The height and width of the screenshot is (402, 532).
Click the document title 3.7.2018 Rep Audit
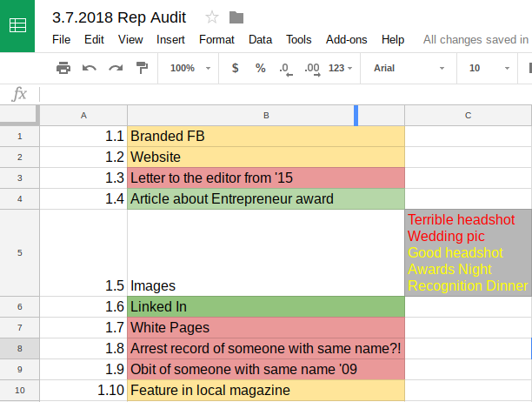click(119, 17)
